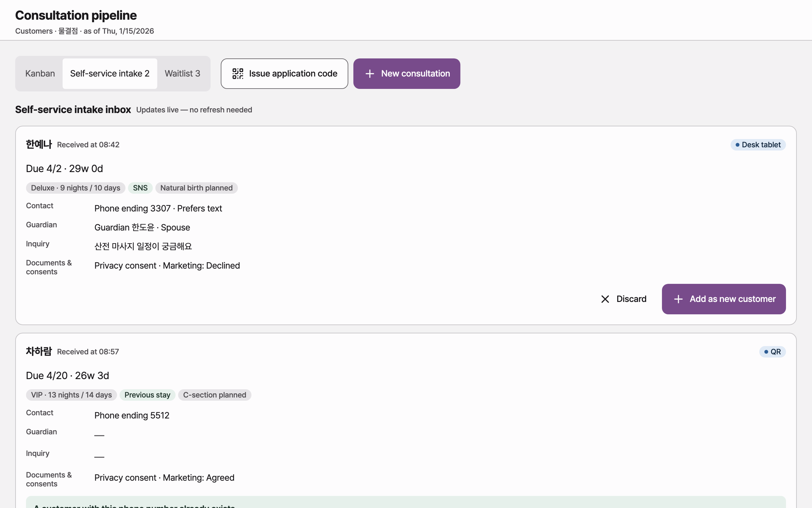The image size is (812, 508).
Task: Click the plus icon on Add as new customer
Action: pos(678,299)
